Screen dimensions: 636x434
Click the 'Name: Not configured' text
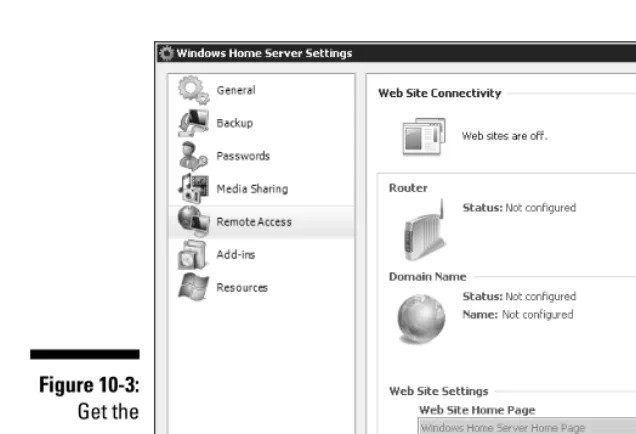point(518,315)
